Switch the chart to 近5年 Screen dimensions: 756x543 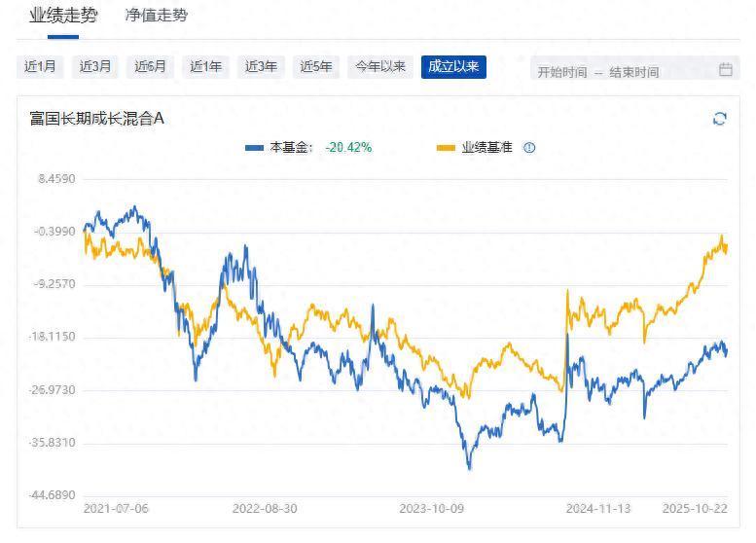pos(317,67)
